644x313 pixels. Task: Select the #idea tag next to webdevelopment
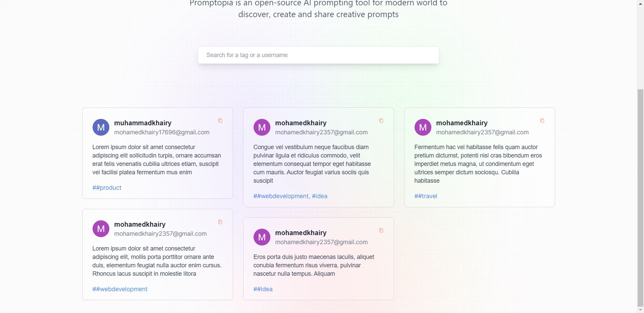tap(320, 196)
